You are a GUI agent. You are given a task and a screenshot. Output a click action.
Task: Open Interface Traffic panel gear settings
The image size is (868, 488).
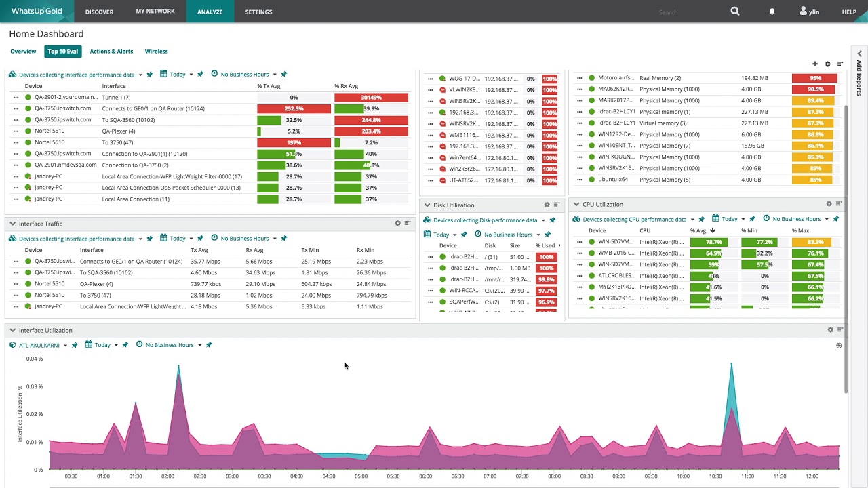pos(398,224)
